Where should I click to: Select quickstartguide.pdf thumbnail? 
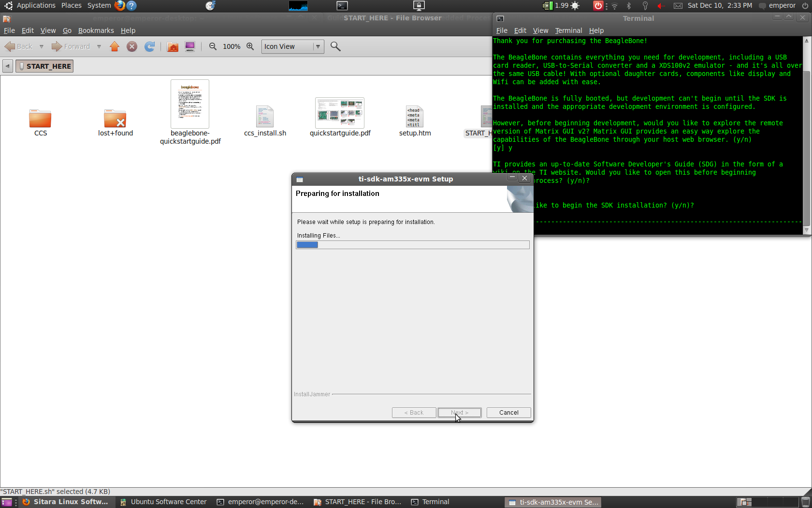click(x=340, y=113)
